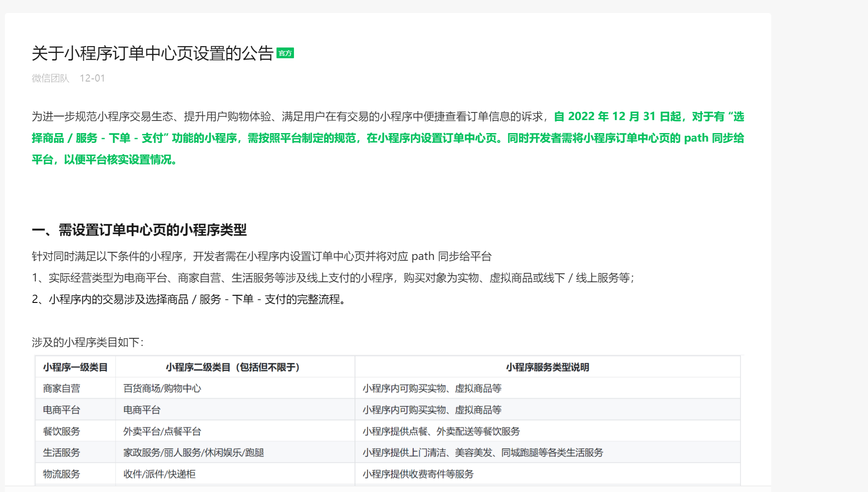868x492 pixels.
Task: Select the 电商平台 first-column cell
Action: tap(61, 410)
